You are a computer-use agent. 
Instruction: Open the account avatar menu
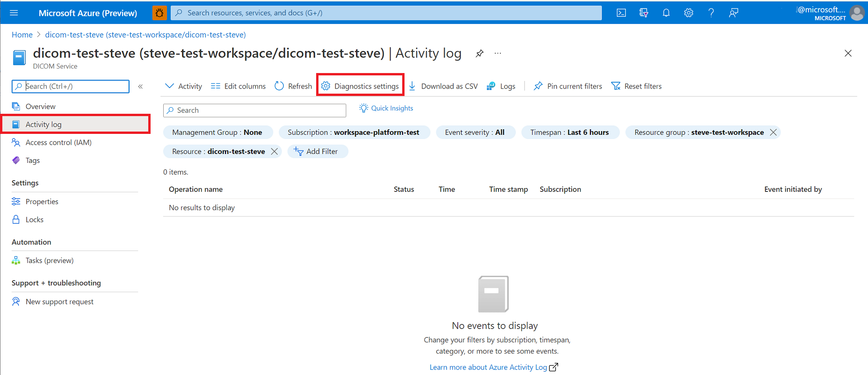click(857, 13)
